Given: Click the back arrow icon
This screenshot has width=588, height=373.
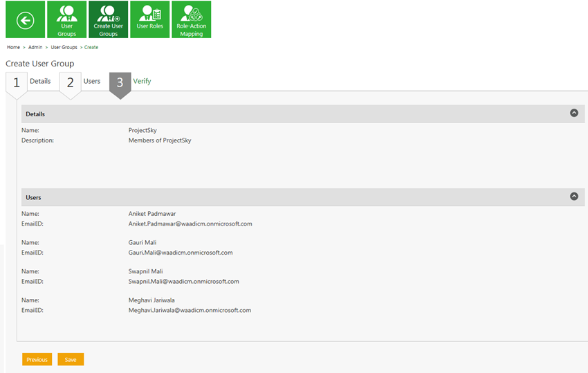Looking at the screenshot, I should click(25, 20).
